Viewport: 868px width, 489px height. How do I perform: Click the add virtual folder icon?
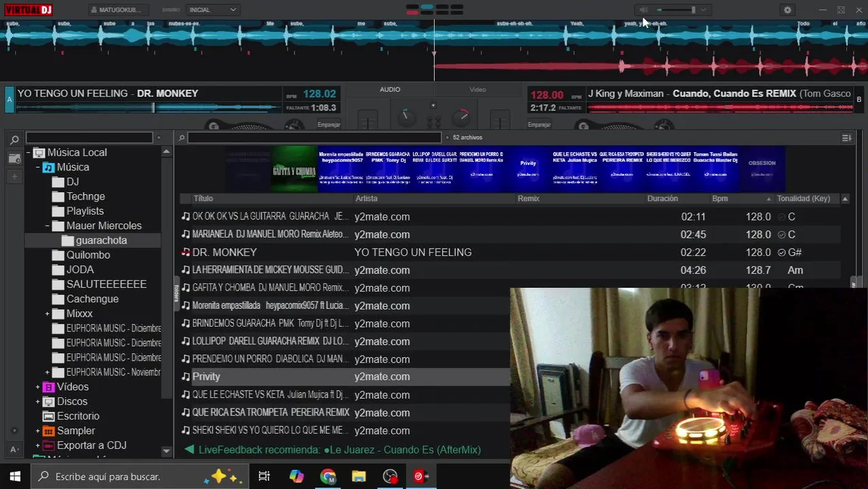(x=14, y=158)
